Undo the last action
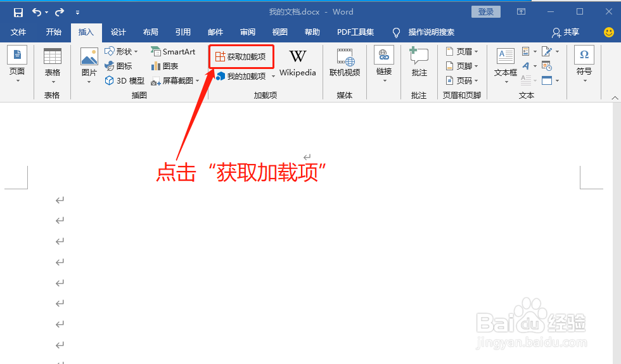 click(37, 12)
